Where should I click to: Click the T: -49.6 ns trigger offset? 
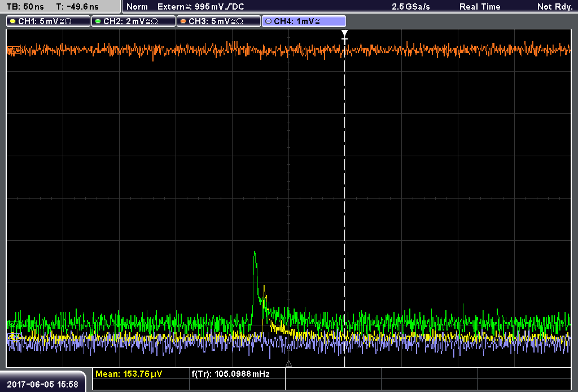[77, 7]
